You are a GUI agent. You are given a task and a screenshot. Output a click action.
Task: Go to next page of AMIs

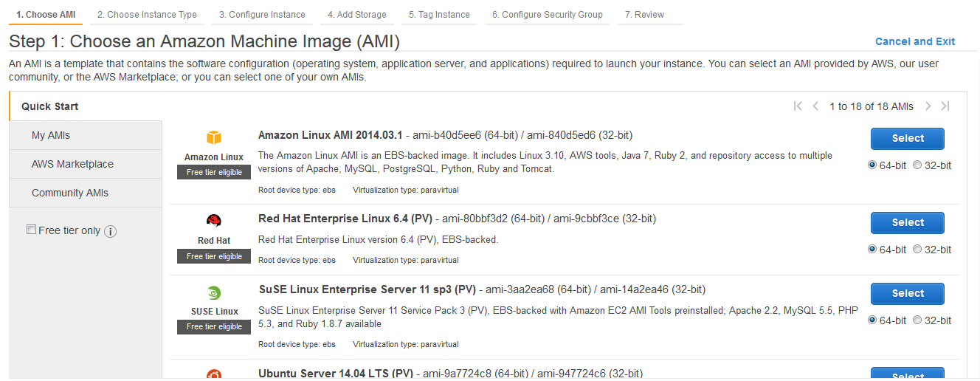click(x=928, y=106)
